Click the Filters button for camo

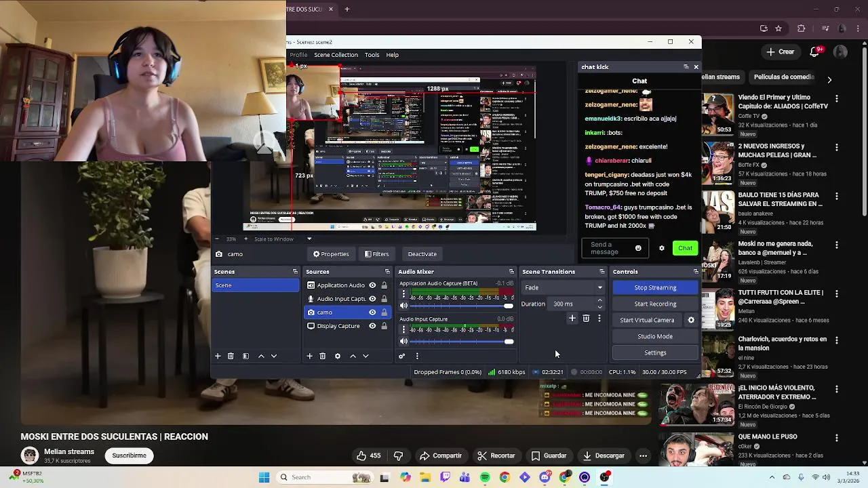pyautogui.click(x=376, y=254)
